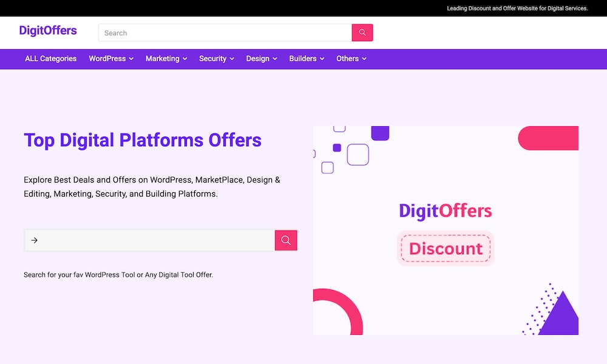The width and height of the screenshot is (607, 364).
Task: Click the DigitOffers logo in banner image
Action: coord(445,211)
